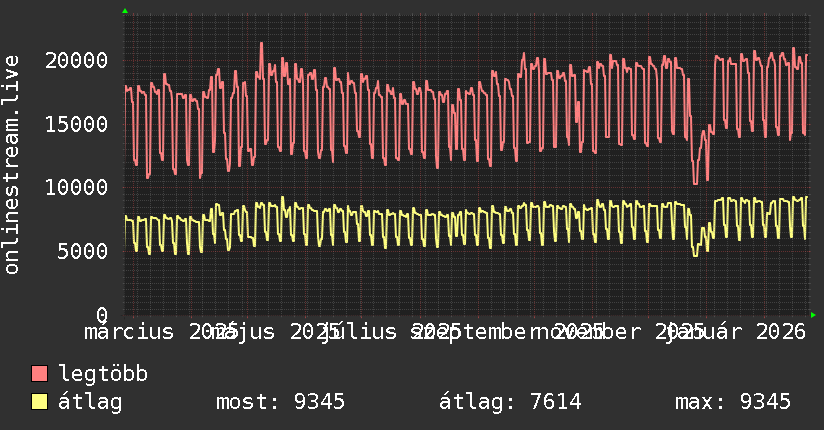The image size is (824, 430).
Task: Click the 5000 y-axis label
Action: pyautogui.click(x=83, y=251)
